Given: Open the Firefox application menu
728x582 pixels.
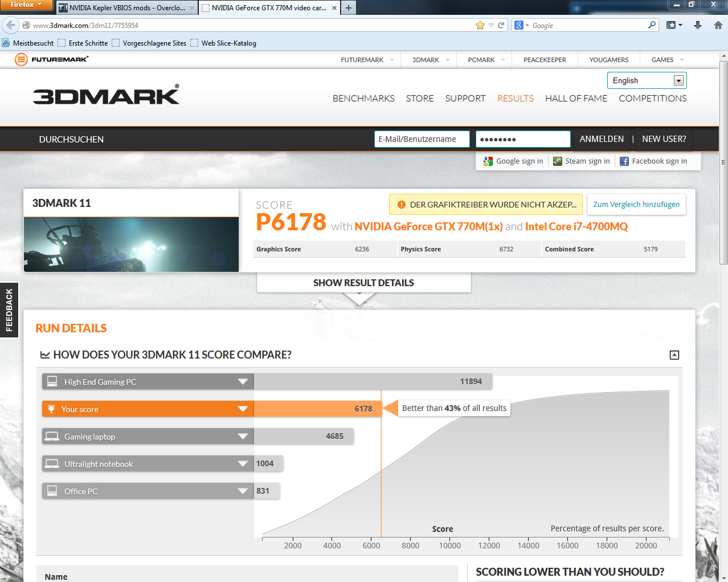Looking at the screenshot, I should coord(27,5).
